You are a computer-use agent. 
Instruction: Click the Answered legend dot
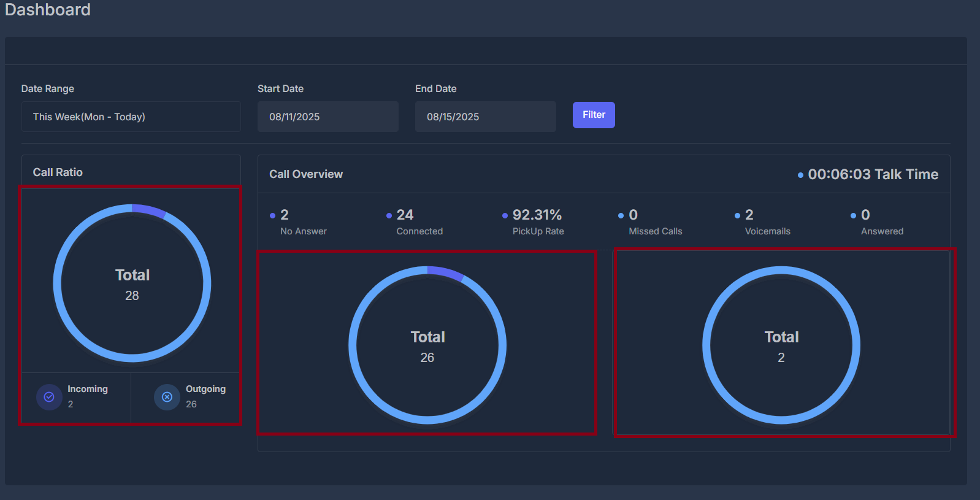(853, 216)
